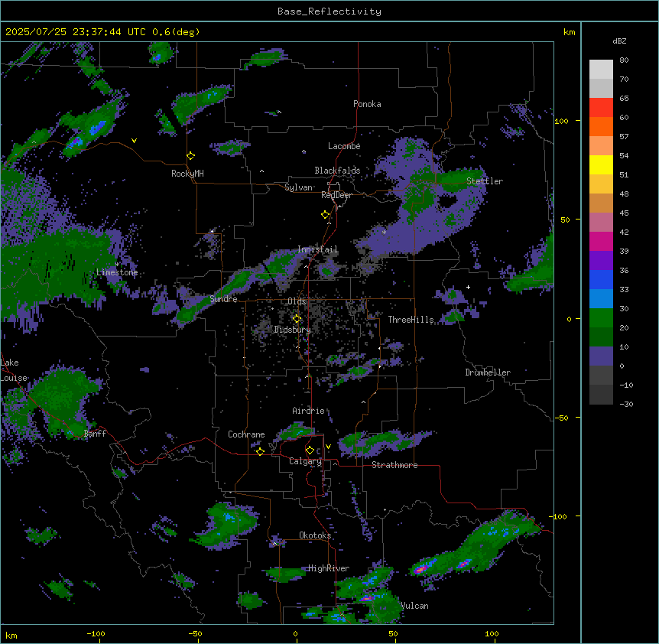Select the Airdrie city label
This screenshot has width=659, height=644.
pos(309,411)
